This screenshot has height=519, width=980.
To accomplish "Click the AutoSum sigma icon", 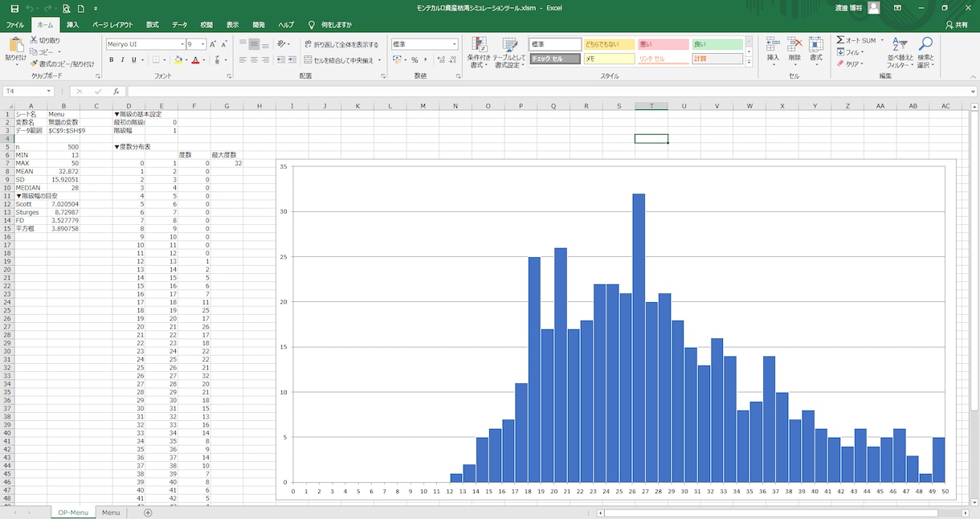I will pos(840,40).
